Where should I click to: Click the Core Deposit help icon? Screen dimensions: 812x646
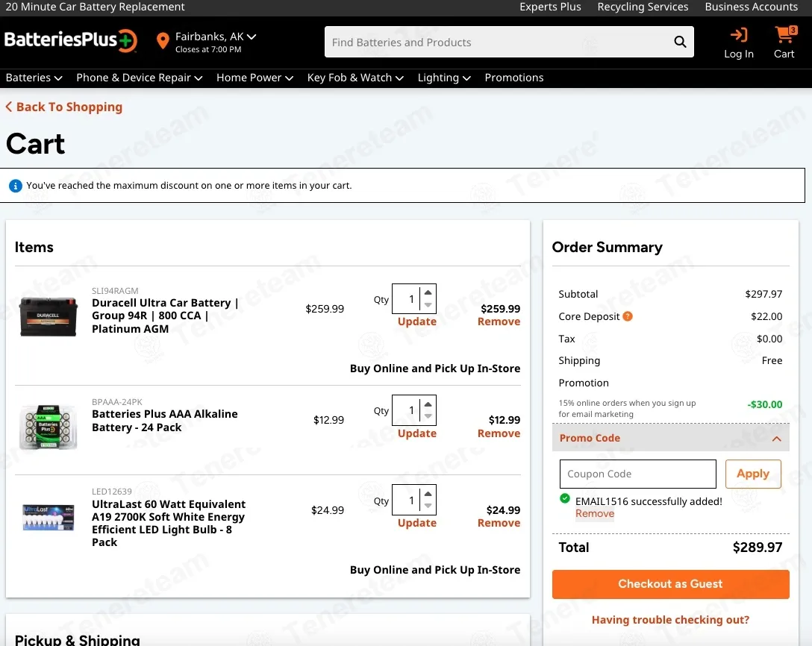pyautogui.click(x=627, y=316)
